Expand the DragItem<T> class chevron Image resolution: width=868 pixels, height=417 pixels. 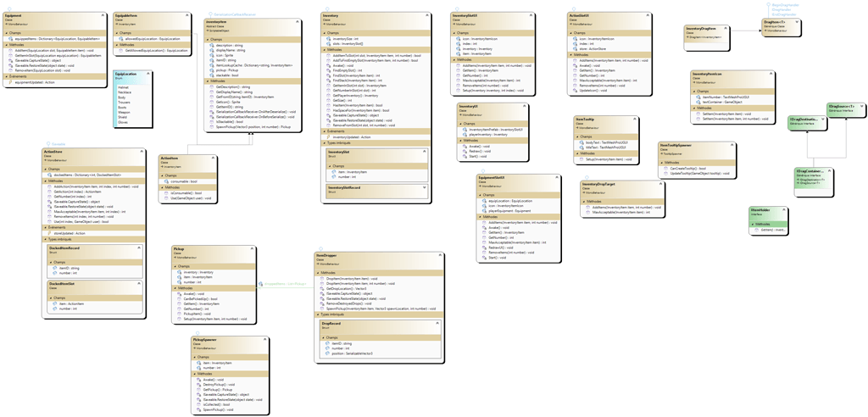797,21
